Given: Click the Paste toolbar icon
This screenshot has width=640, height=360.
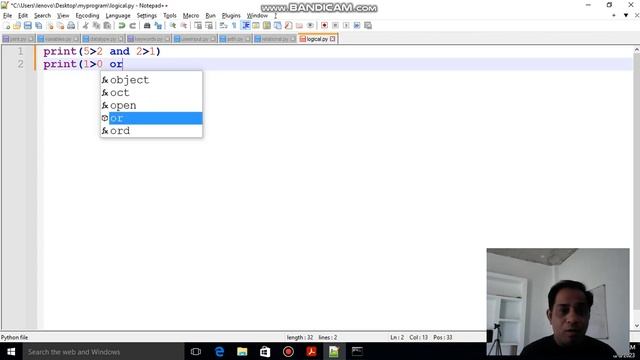Looking at the screenshot, I should pos(107,26).
